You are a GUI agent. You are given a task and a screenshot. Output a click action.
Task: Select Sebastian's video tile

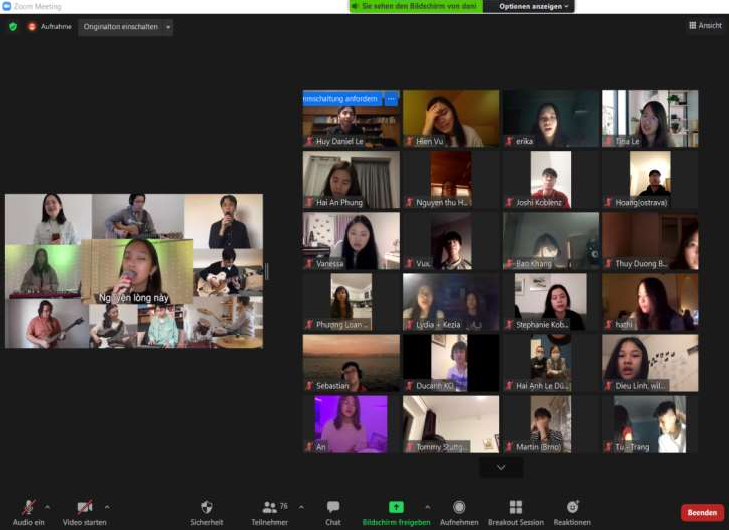(x=351, y=363)
